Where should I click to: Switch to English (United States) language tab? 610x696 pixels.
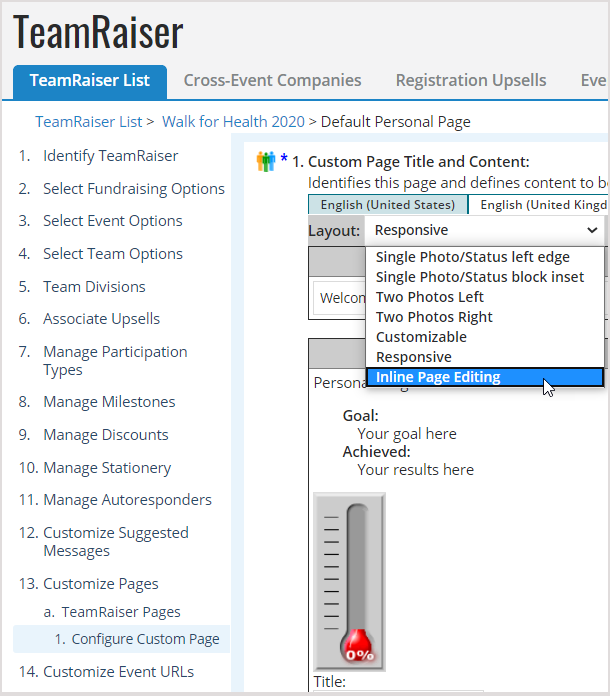coord(388,205)
